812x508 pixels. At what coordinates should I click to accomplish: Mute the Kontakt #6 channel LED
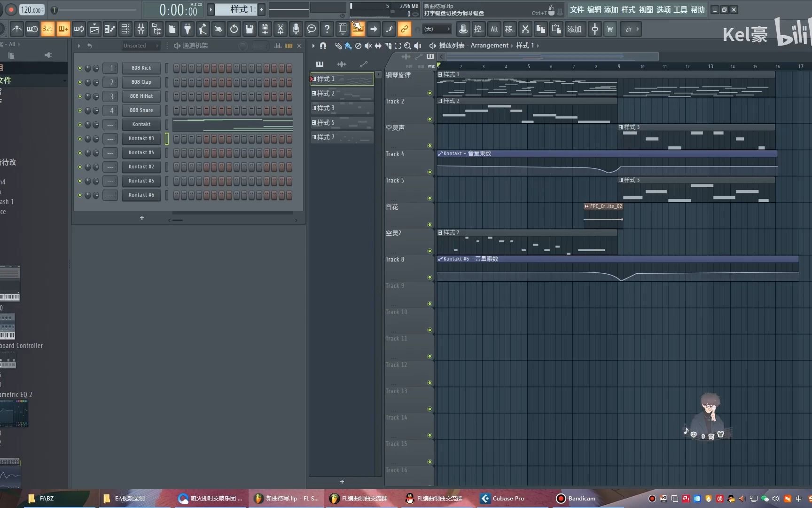click(80, 195)
